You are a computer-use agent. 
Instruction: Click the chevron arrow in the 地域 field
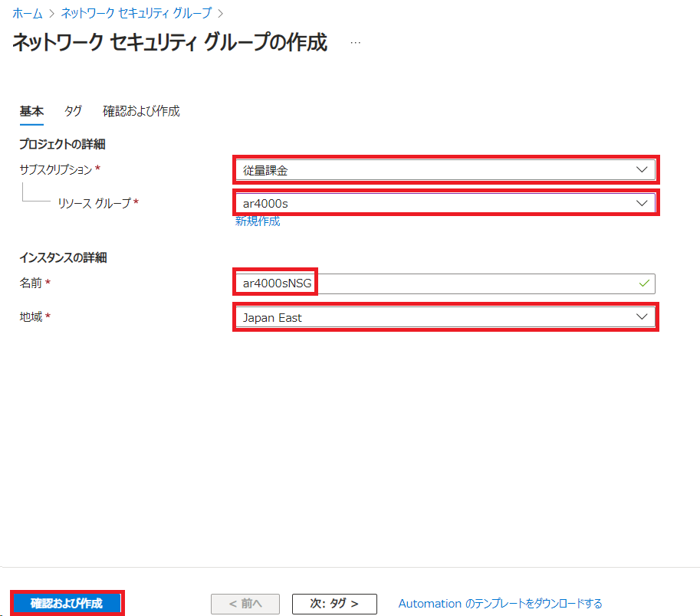[642, 317]
